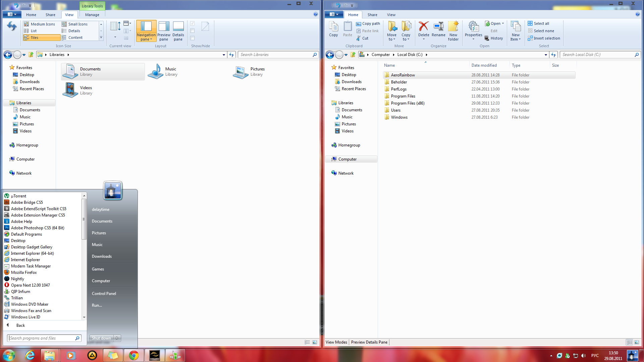Select the Tiles view option
Screen dimensions: 644x362
pyautogui.click(x=35, y=38)
